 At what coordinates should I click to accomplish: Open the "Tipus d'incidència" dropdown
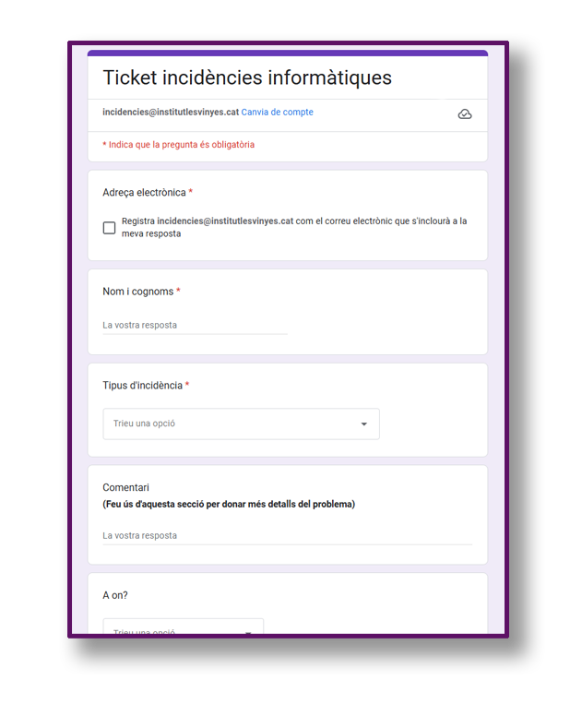pyautogui.click(x=241, y=424)
